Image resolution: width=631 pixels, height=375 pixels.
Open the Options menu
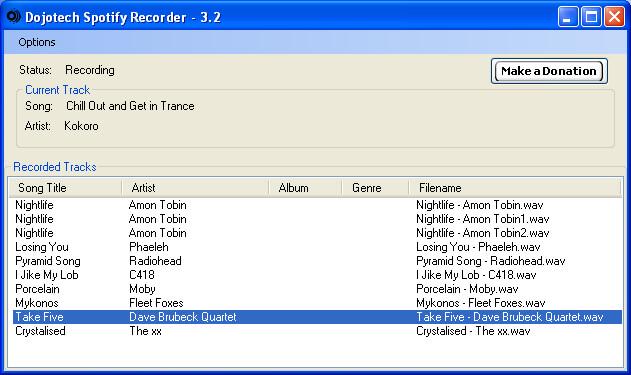[37, 42]
